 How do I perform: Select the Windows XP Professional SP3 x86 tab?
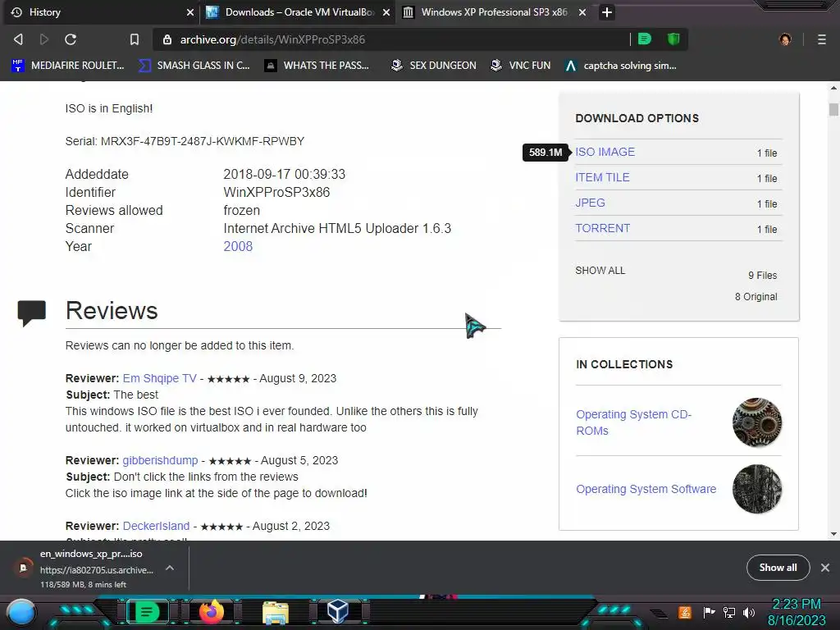pyautogui.click(x=493, y=12)
